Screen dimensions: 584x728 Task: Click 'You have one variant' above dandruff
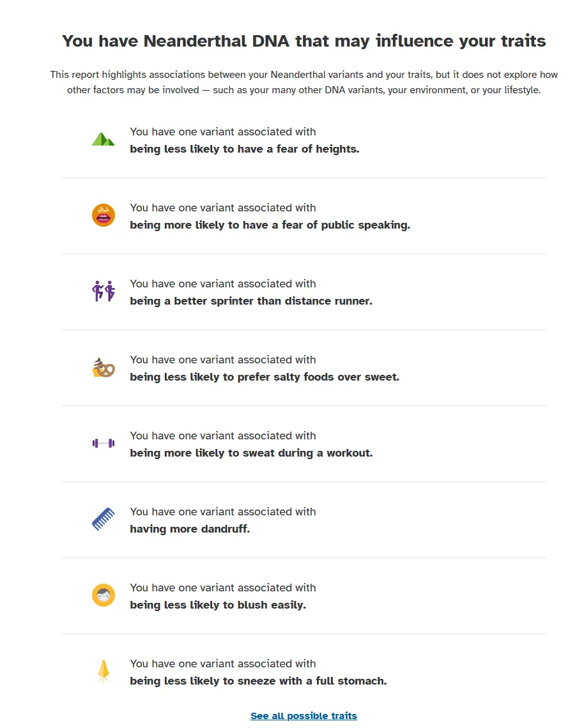click(223, 512)
